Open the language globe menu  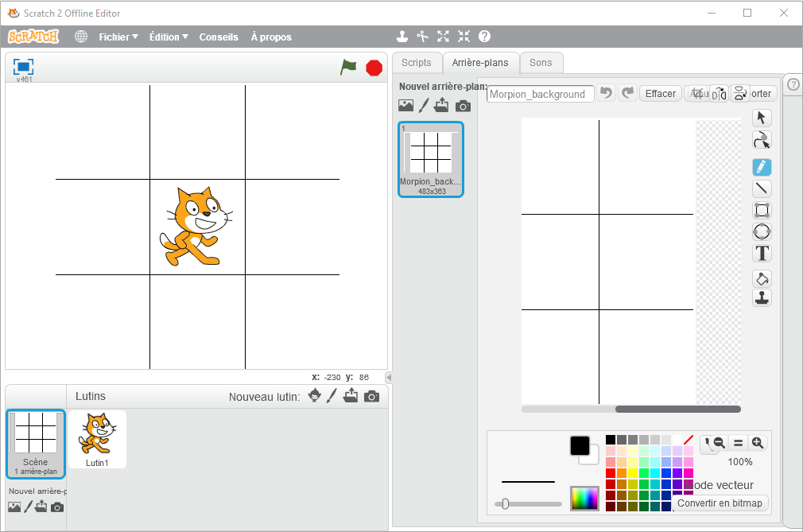81,37
